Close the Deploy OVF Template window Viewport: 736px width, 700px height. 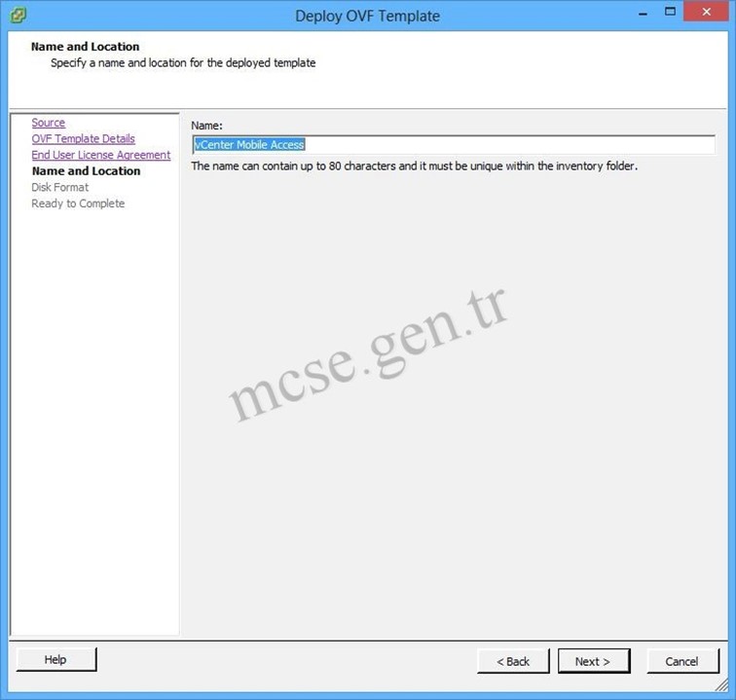(706, 13)
